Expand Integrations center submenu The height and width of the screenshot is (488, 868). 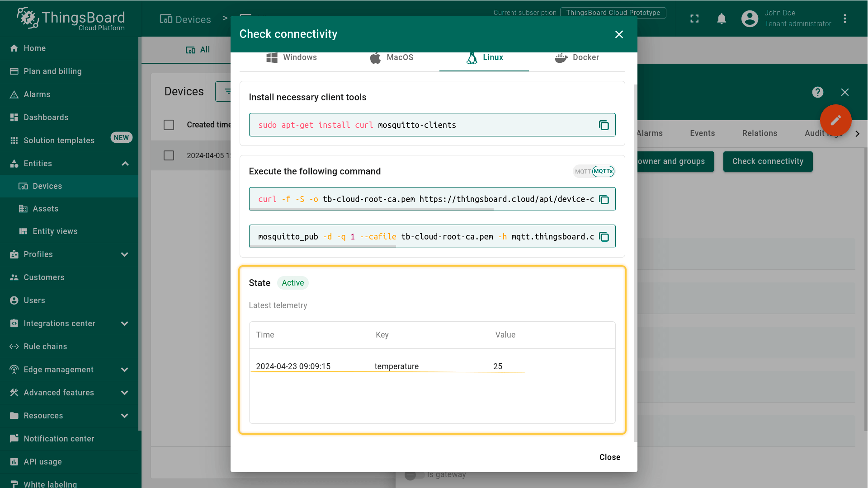[125, 324]
